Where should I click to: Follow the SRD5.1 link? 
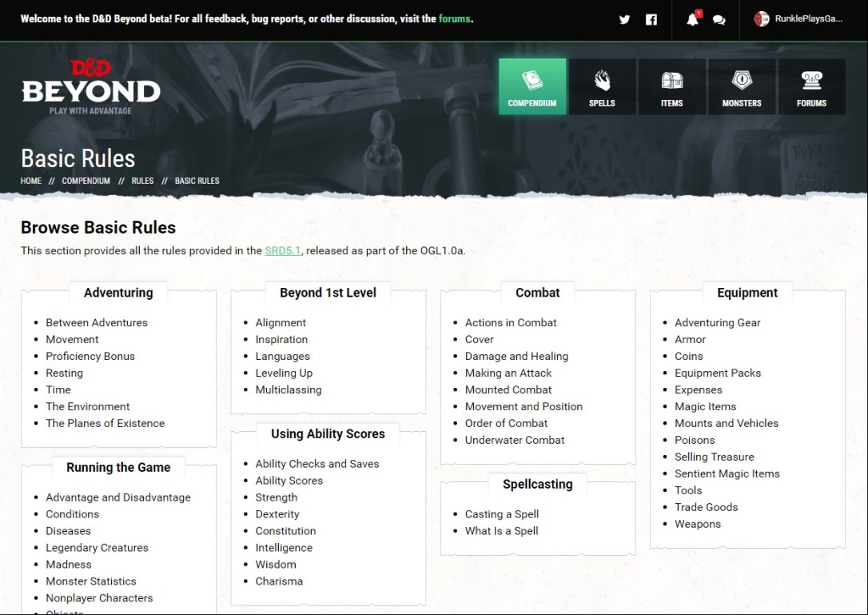[x=283, y=250]
